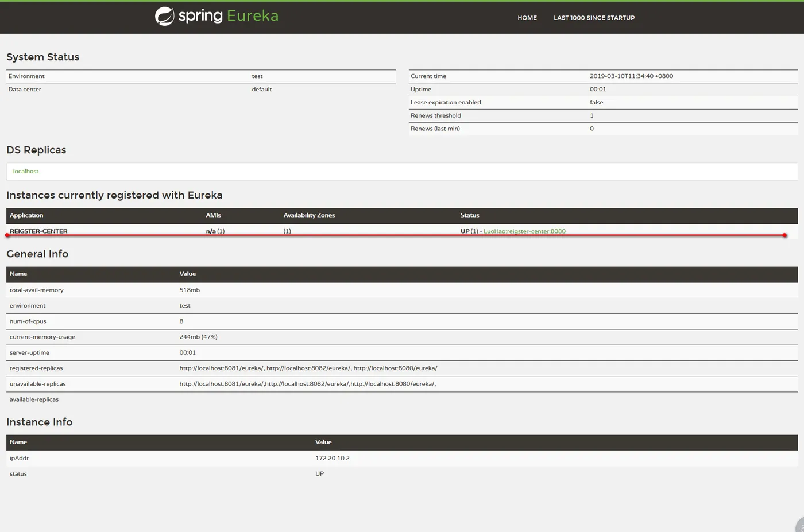Image resolution: width=804 pixels, height=532 pixels.
Task: Click the Instance Info heading
Action: pos(39,422)
